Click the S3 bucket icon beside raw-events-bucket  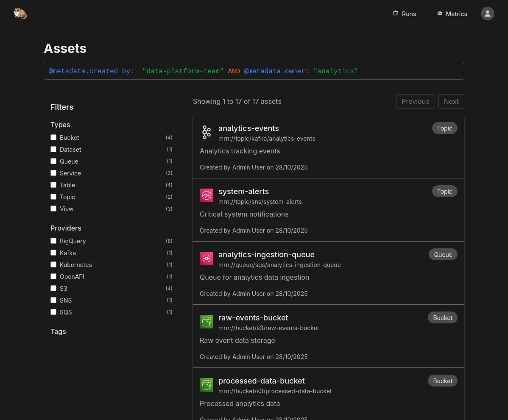click(x=207, y=321)
